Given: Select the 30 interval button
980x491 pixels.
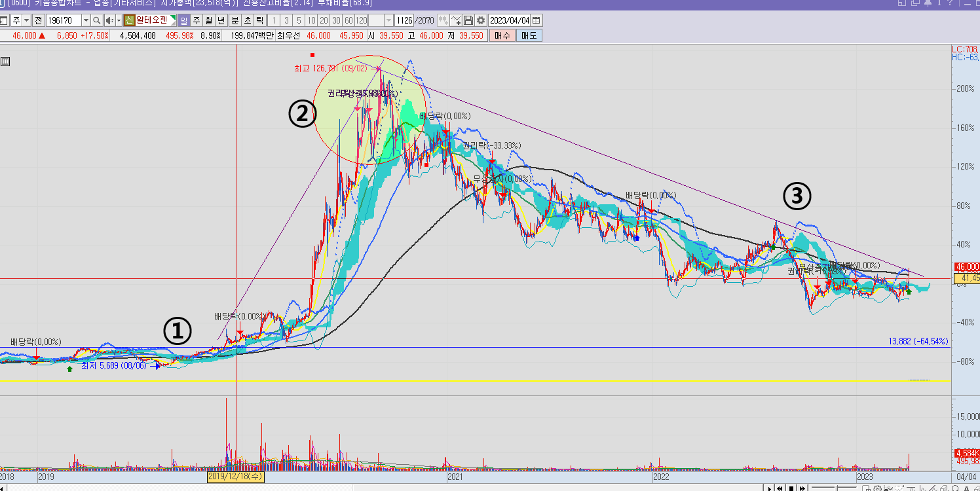Looking at the screenshot, I should click(337, 20).
